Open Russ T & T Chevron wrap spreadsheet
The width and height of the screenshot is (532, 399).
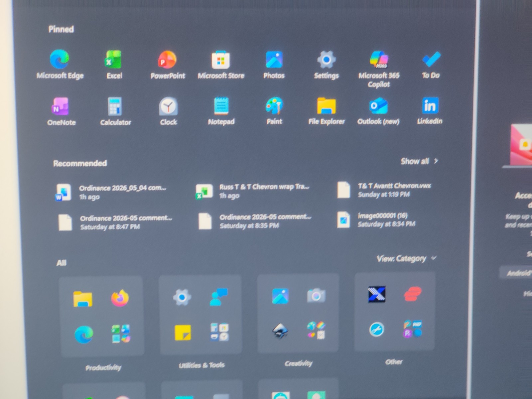point(253,191)
